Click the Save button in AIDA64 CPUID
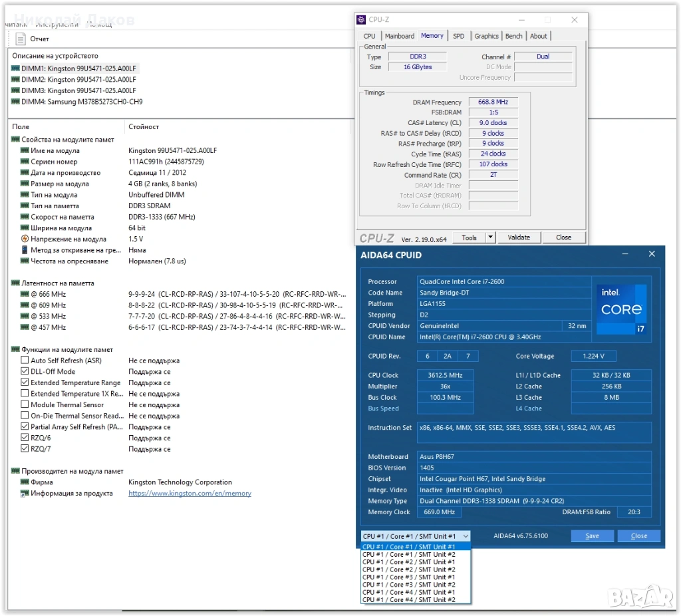Screen dimensions: 681x616 592,536
